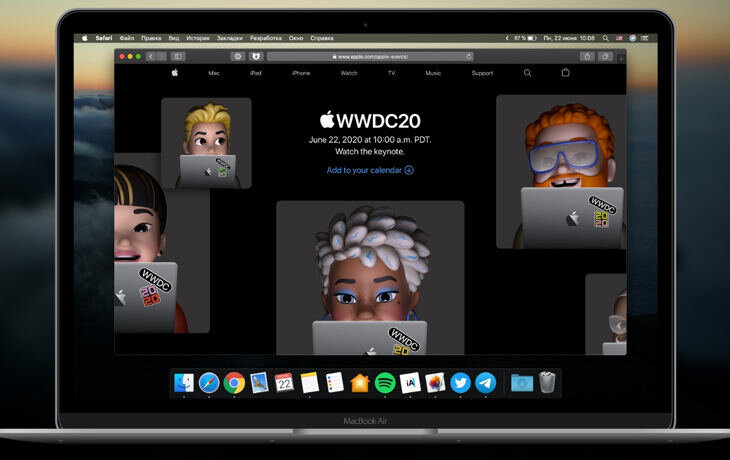Go to the iPad section
This screenshot has width=730, height=460.
pos(256,73)
